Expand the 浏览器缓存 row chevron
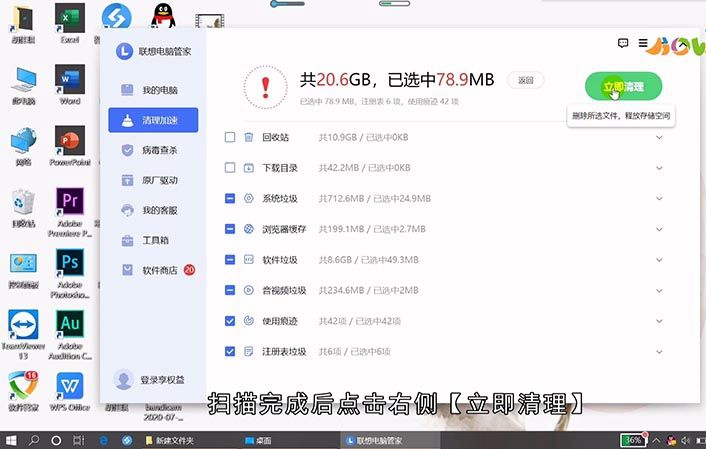 point(659,229)
